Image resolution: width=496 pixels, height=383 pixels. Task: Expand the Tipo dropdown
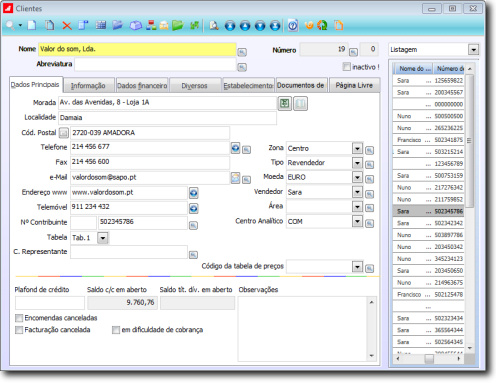357,163
